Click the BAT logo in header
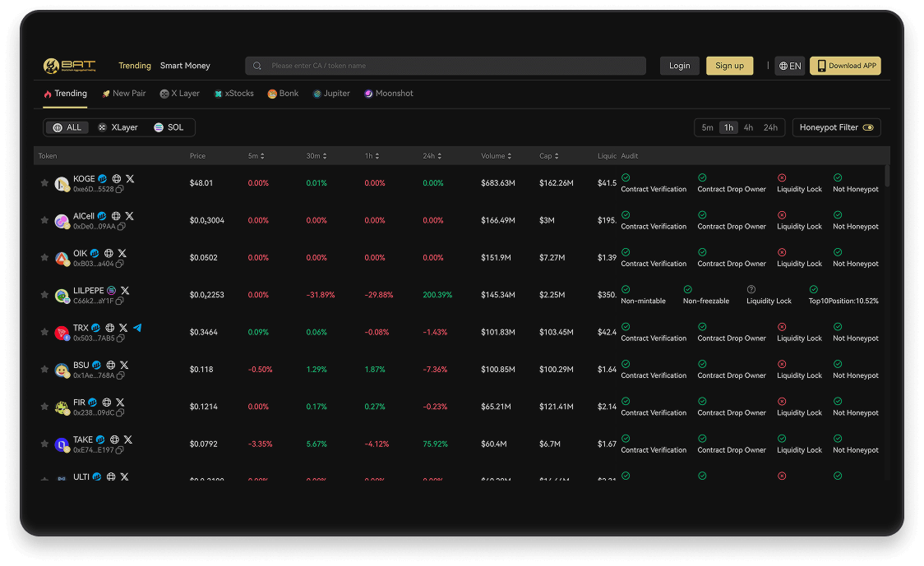 [70, 66]
